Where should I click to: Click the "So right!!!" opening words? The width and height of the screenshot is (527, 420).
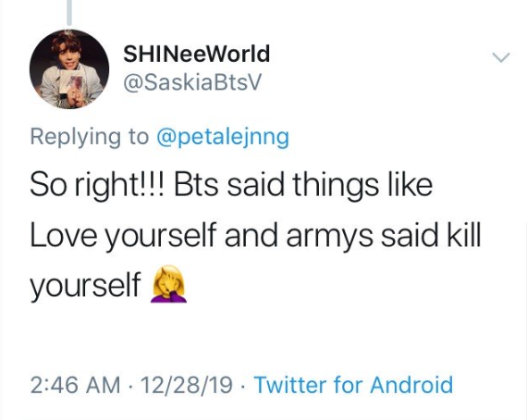[x=97, y=186]
